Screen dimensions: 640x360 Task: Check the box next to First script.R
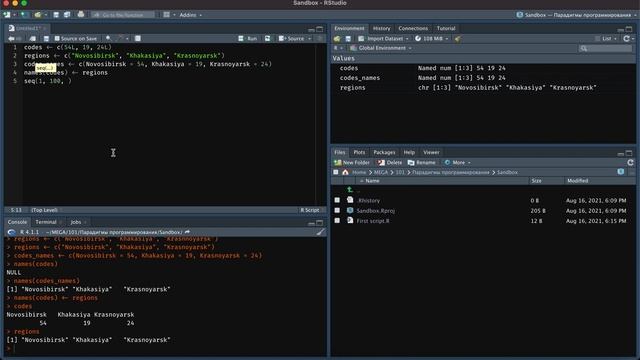pyautogui.click(x=337, y=220)
